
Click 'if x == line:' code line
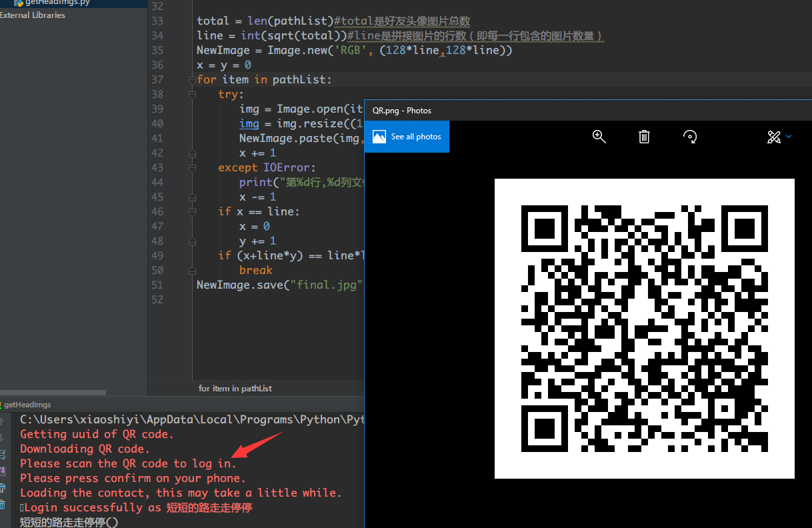[x=259, y=211]
